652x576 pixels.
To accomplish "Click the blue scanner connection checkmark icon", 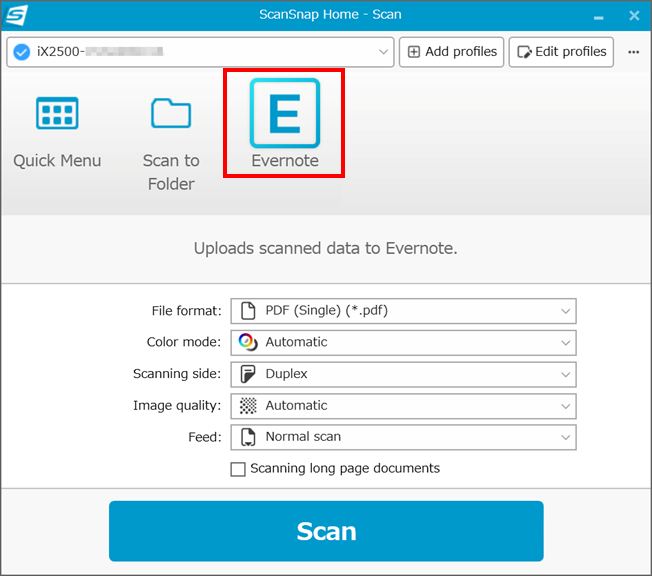I will [22, 52].
